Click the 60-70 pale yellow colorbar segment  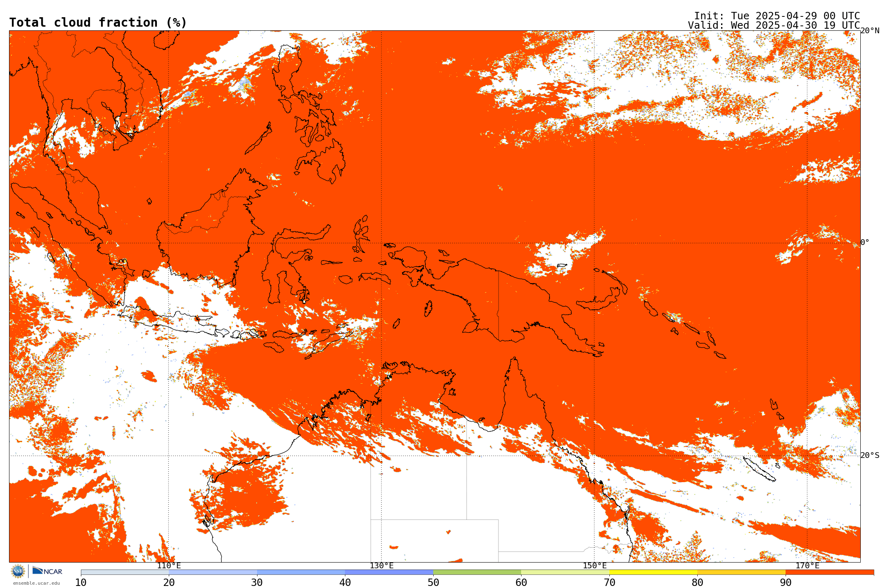(x=565, y=572)
